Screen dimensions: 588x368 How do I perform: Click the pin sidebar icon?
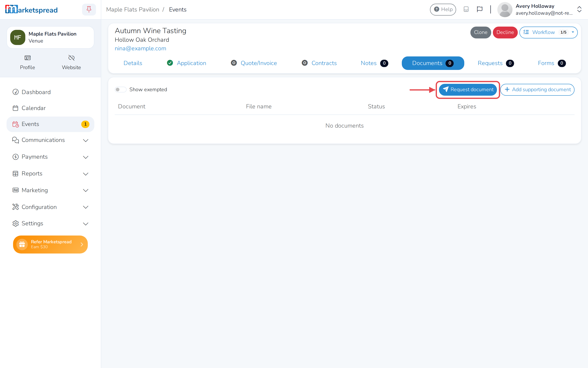click(89, 9)
